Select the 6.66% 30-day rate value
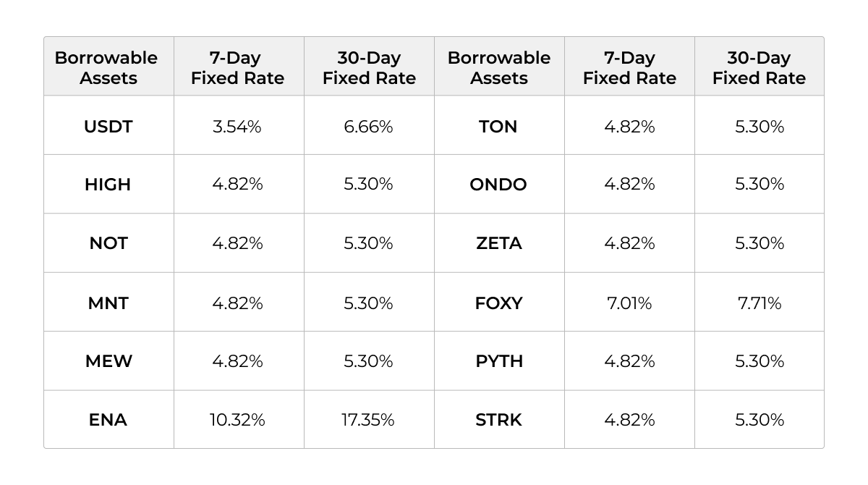Viewport: 868px width, 485px height. 369,127
